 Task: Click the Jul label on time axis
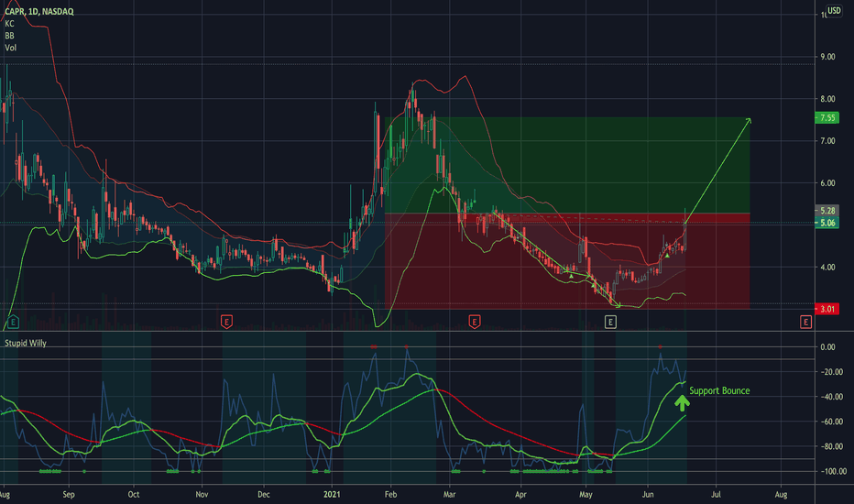pyautogui.click(x=716, y=495)
